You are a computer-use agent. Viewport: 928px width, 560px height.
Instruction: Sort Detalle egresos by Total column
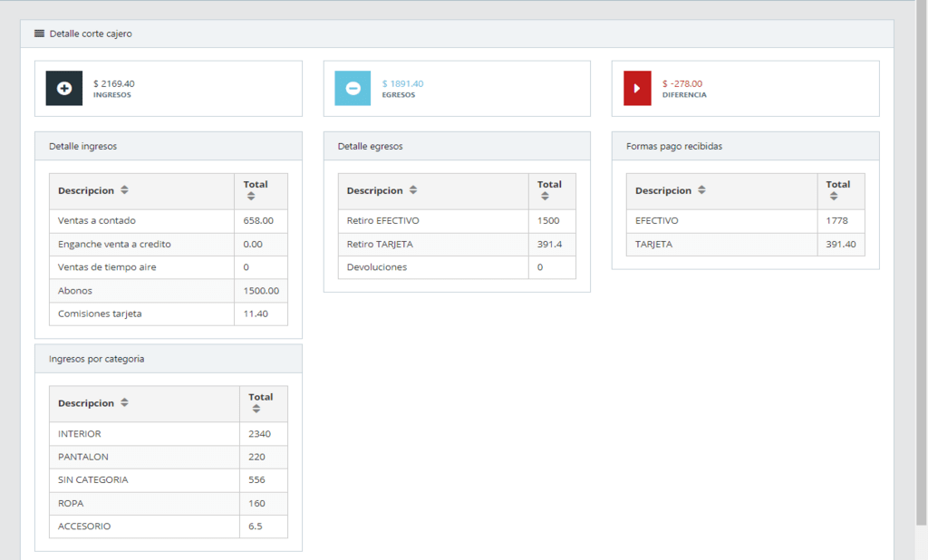click(x=545, y=196)
